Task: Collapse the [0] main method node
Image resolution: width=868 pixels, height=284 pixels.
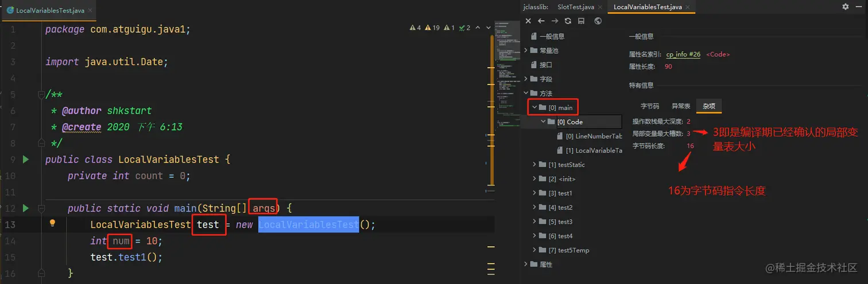Action: pyautogui.click(x=534, y=107)
